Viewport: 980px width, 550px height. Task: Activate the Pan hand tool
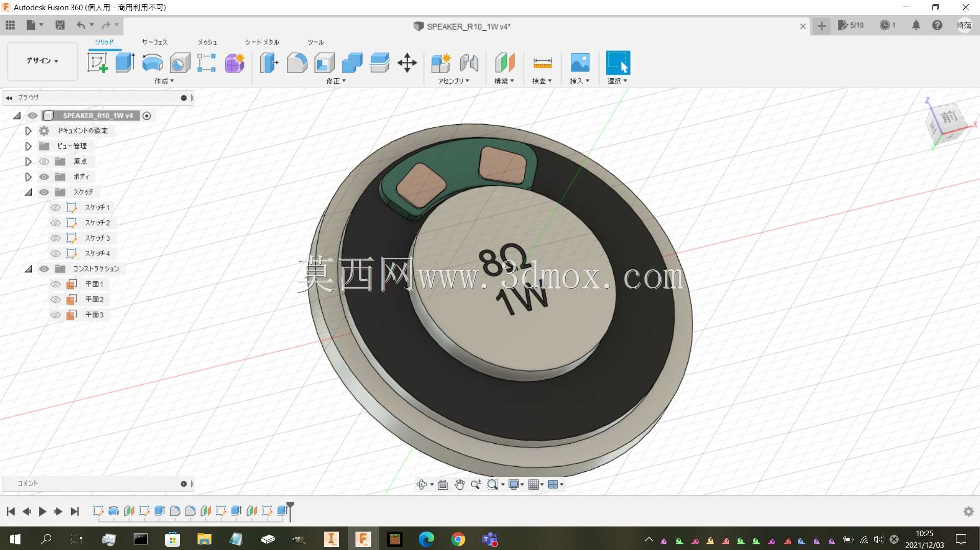tap(459, 485)
